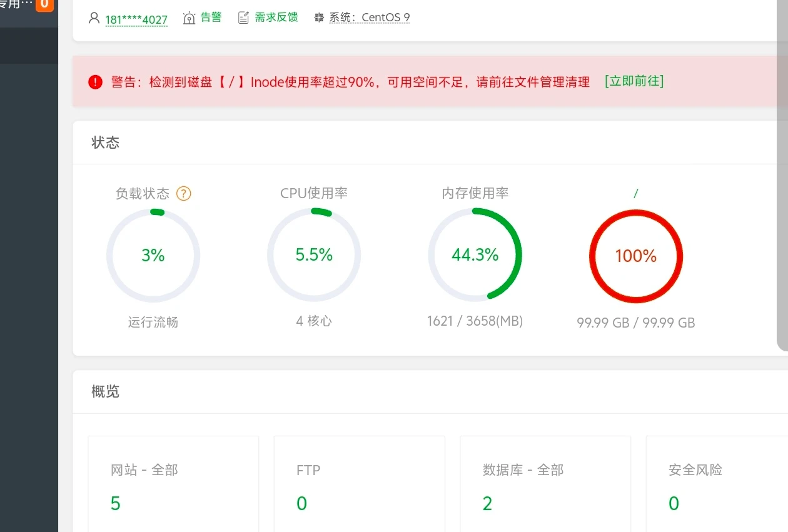Click the red warning exclamation icon
The height and width of the screenshot is (532, 788).
pyautogui.click(x=95, y=82)
